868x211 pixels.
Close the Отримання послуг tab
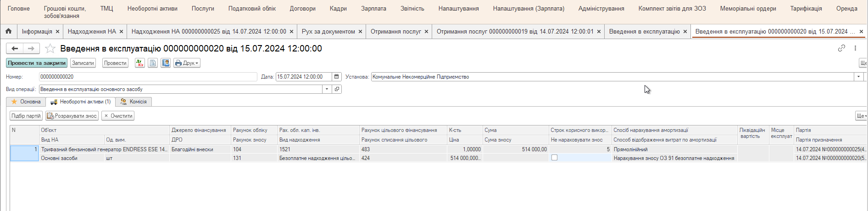[426, 32]
